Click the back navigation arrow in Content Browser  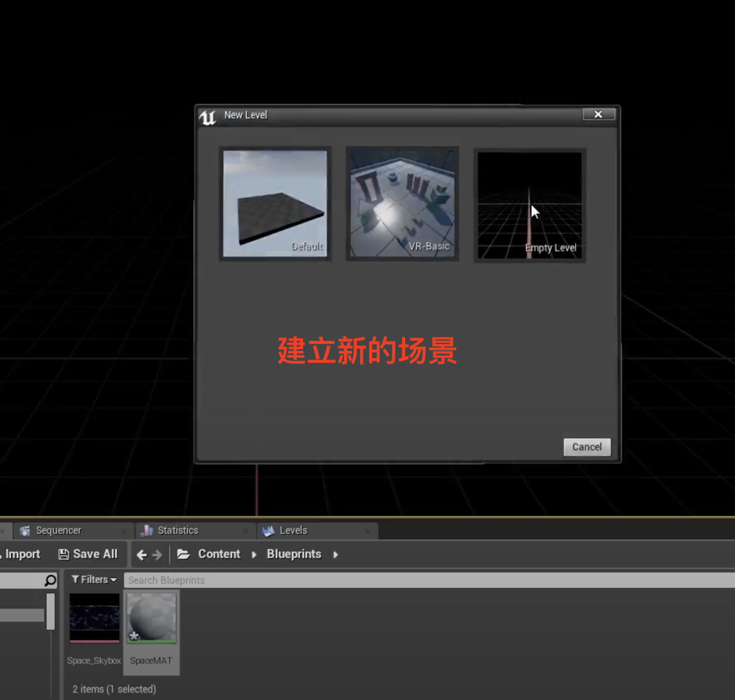(142, 554)
